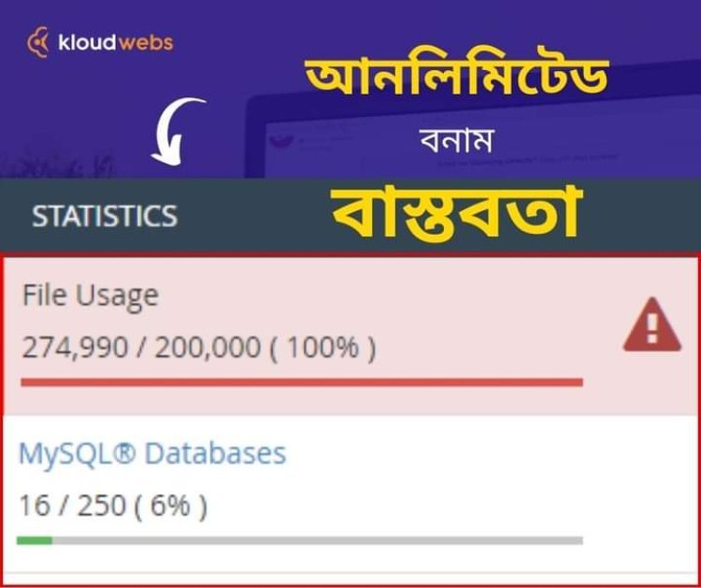Click the MySQL Databases usage bar
Screen dimensions: 701x588
pos(301,540)
